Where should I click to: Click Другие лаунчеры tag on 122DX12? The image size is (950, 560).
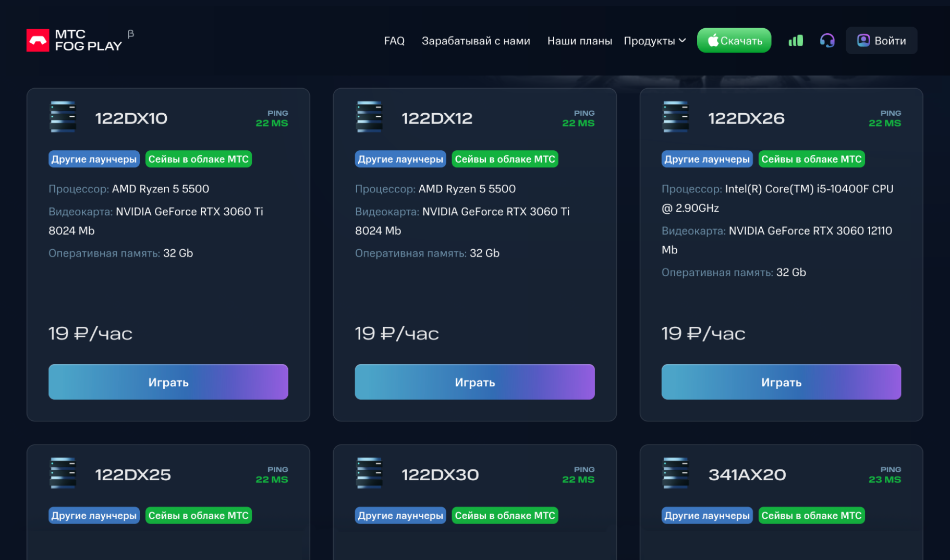400,159
